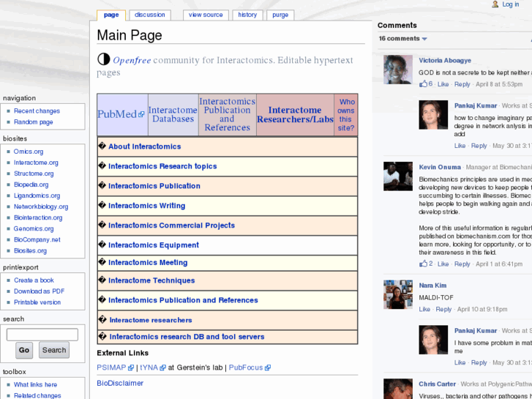The width and height of the screenshot is (532, 399).
Task: Open the PubMed table cell link
Action: [x=117, y=114]
